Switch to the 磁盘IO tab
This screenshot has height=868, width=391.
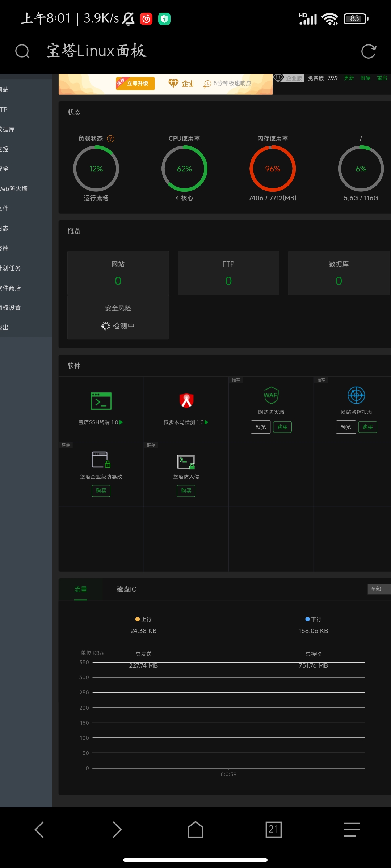(127, 590)
